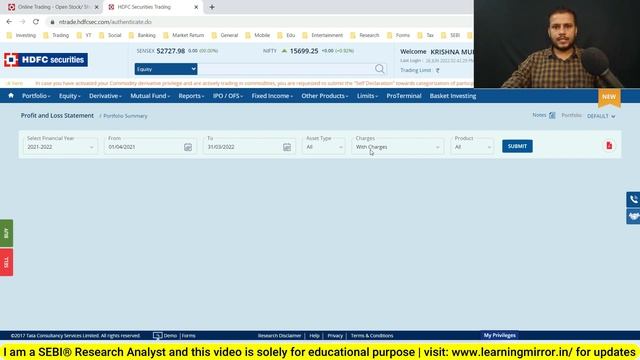The image size is (640, 360).
Task: Click the Notes icon
Action: (552, 116)
